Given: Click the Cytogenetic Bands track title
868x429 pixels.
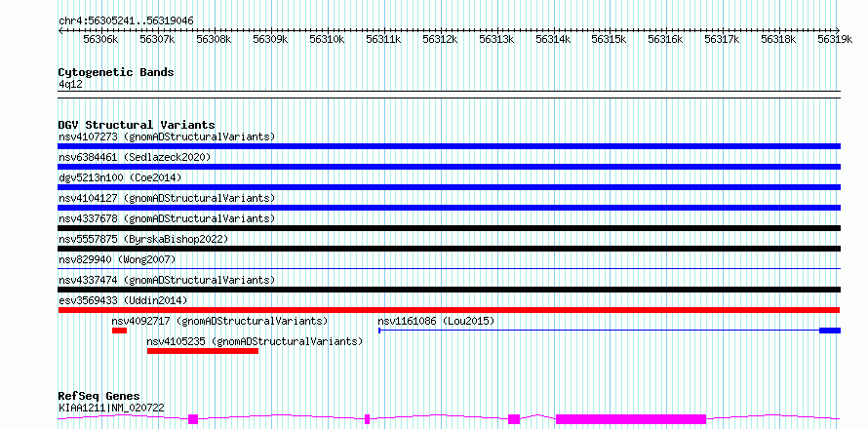Looking at the screenshot, I should (116, 72).
